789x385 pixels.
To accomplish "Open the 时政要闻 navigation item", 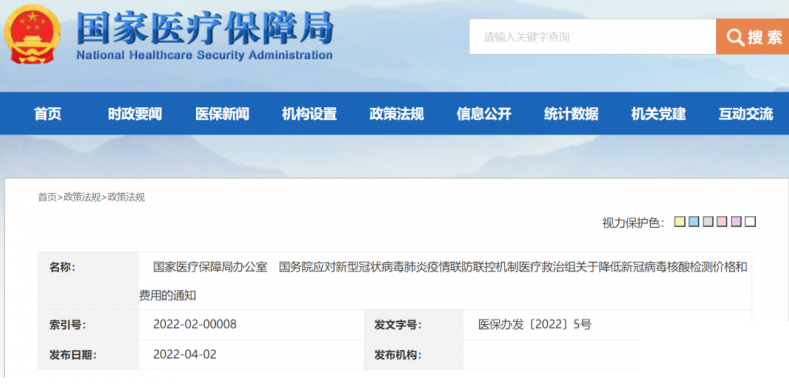I will click(x=135, y=114).
